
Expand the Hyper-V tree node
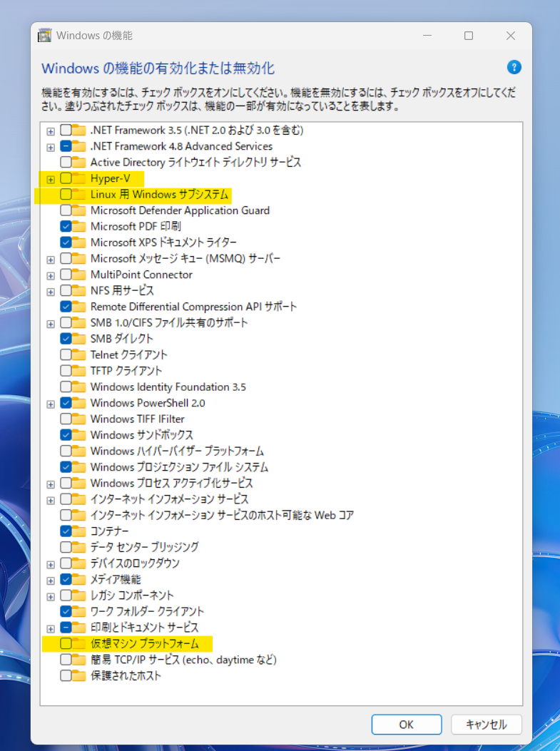[51, 179]
